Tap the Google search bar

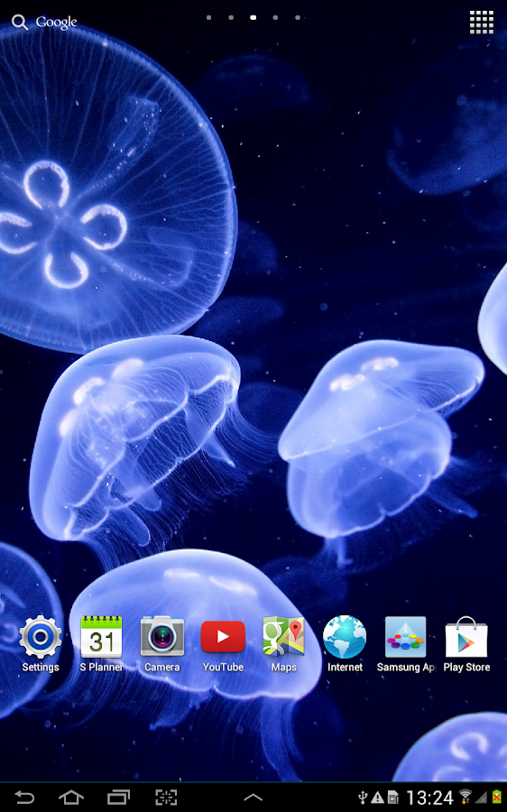44,23
